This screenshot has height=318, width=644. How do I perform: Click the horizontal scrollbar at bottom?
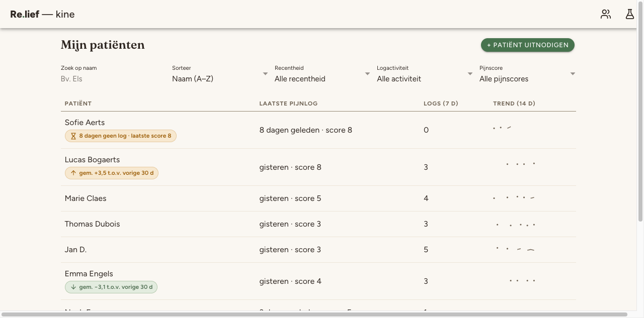(x=314, y=314)
